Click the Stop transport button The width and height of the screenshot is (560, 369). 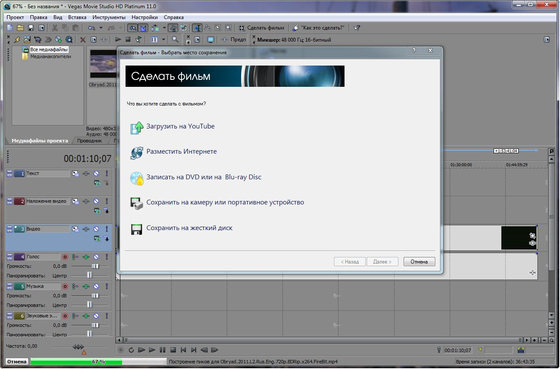(173, 350)
